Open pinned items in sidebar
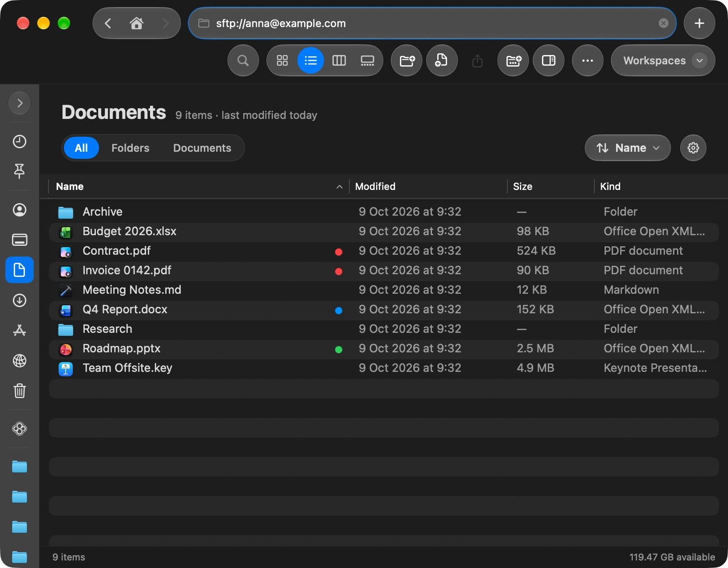The image size is (728, 568). tap(20, 171)
